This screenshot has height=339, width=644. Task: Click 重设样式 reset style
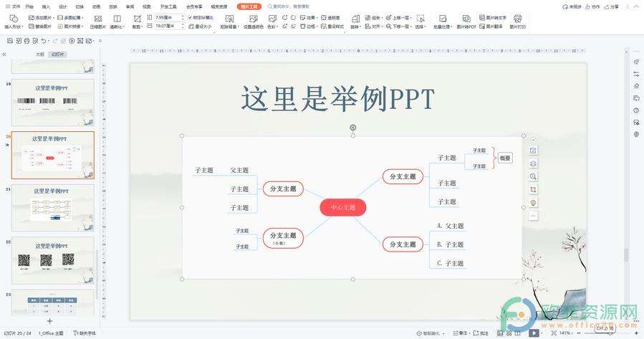tap(332, 27)
